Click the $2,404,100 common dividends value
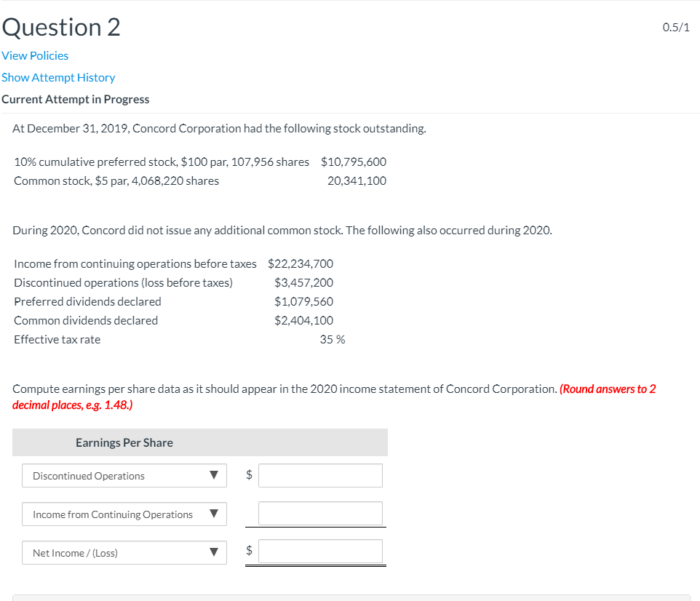The width and height of the screenshot is (700, 601). (303, 321)
